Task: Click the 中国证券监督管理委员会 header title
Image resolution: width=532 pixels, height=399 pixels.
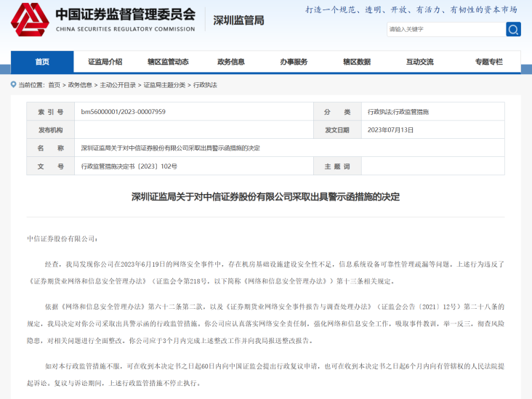Action: click(126, 15)
